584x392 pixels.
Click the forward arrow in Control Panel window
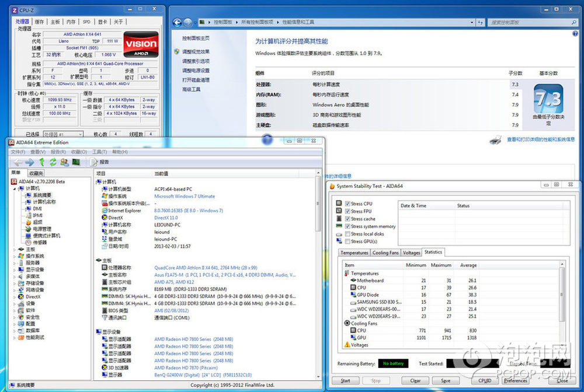click(187, 22)
